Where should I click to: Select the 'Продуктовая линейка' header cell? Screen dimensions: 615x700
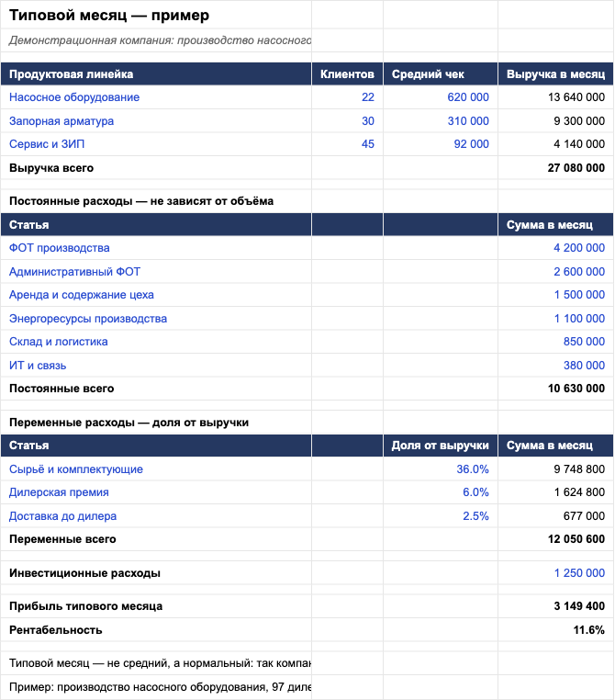(x=156, y=74)
